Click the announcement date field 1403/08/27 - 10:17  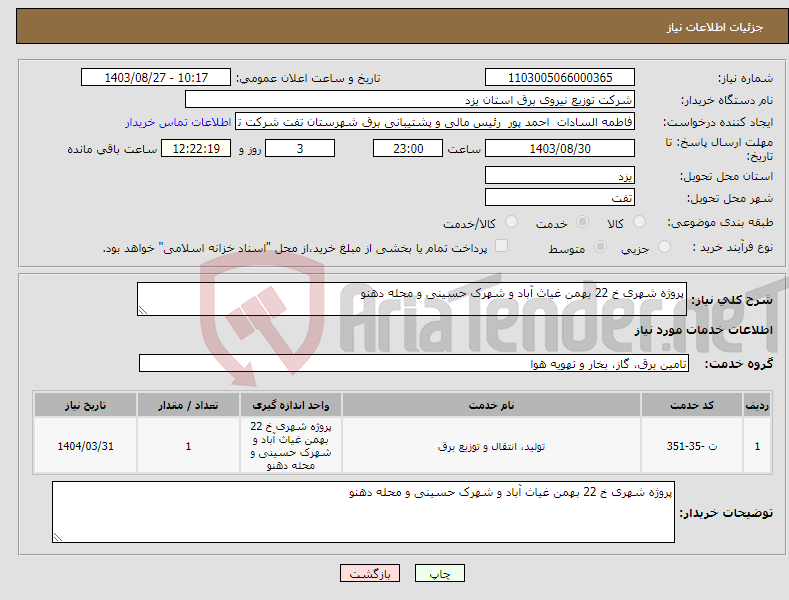coord(156,78)
